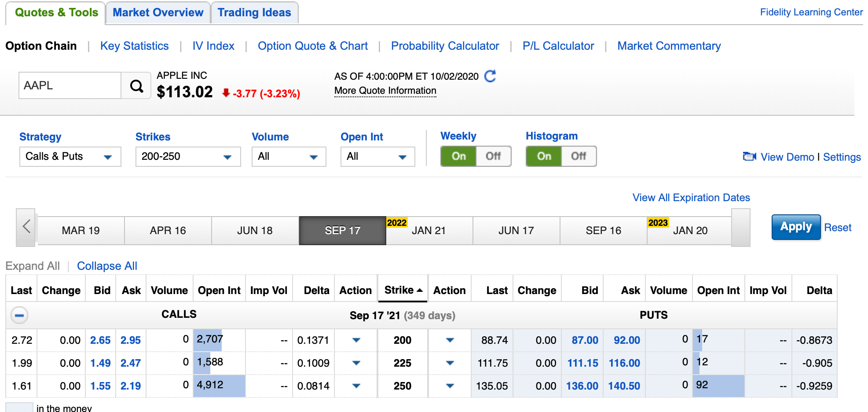Screen dimensions: 868x412
Task: Open the Strikes 200-250 dropdown
Action: pos(188,157)
